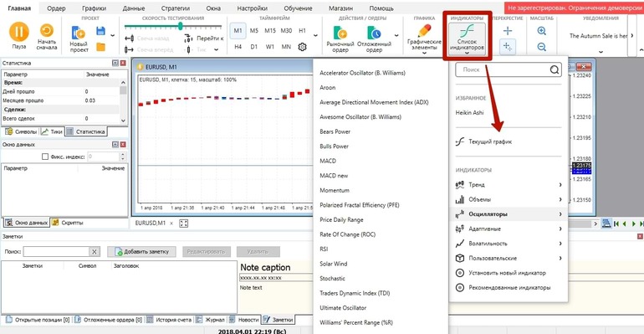
Task: Adjust the testing speed slider handle
Action: pyautogui.click(x=180, y=26)
